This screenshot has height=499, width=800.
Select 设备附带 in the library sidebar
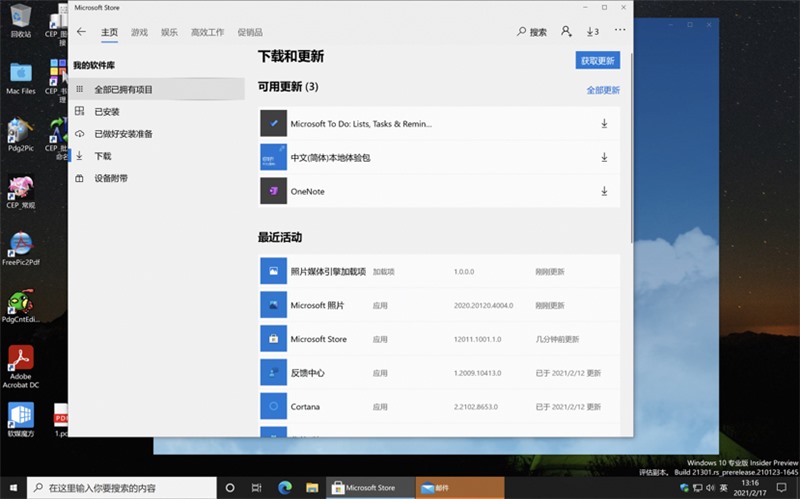(x=157, y=178)
